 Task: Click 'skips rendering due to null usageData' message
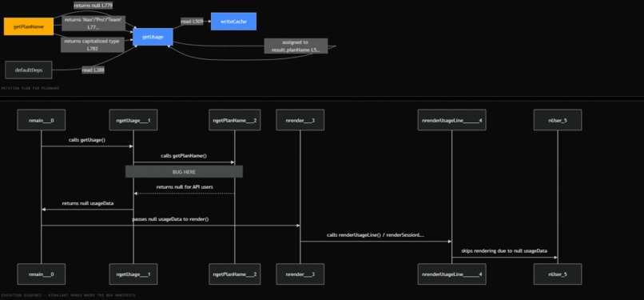[504, 250]
